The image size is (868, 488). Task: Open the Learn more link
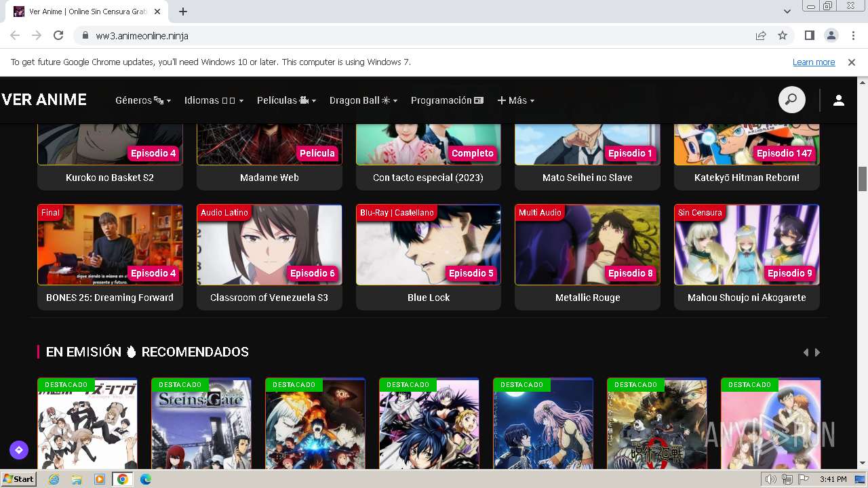click(814, 62)
